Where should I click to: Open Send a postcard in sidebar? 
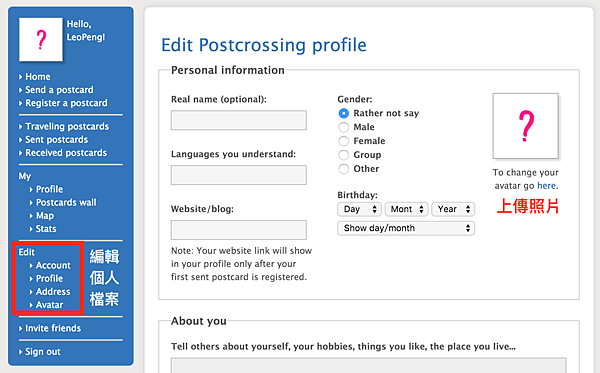[59, 90]
